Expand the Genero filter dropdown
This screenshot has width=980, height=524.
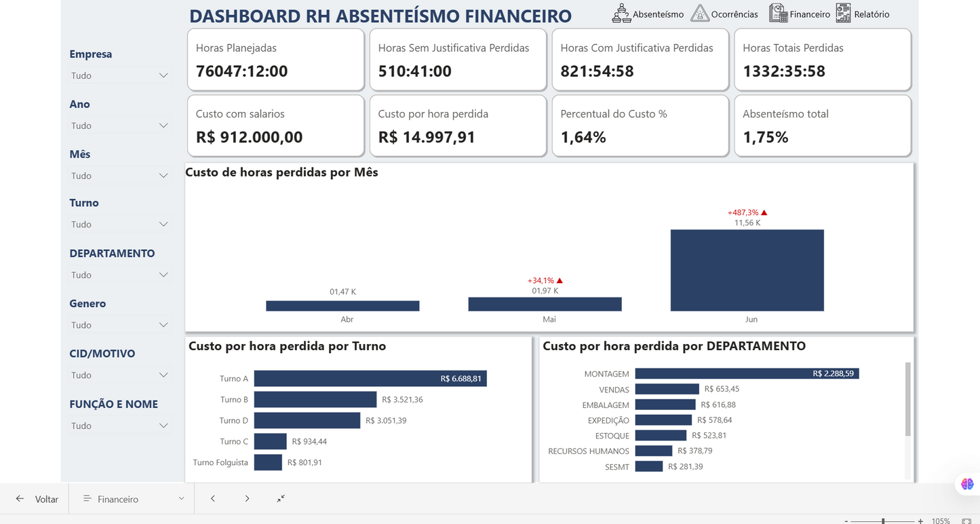[x=163, y=324]
